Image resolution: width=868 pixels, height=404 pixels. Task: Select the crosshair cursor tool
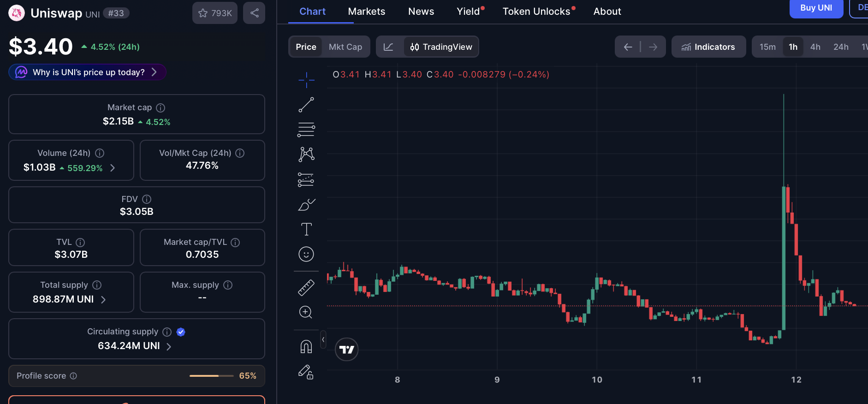pos(306,80)
